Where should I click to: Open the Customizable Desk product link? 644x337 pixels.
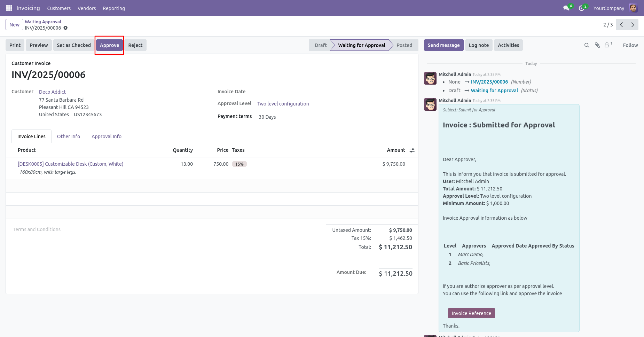70,164
